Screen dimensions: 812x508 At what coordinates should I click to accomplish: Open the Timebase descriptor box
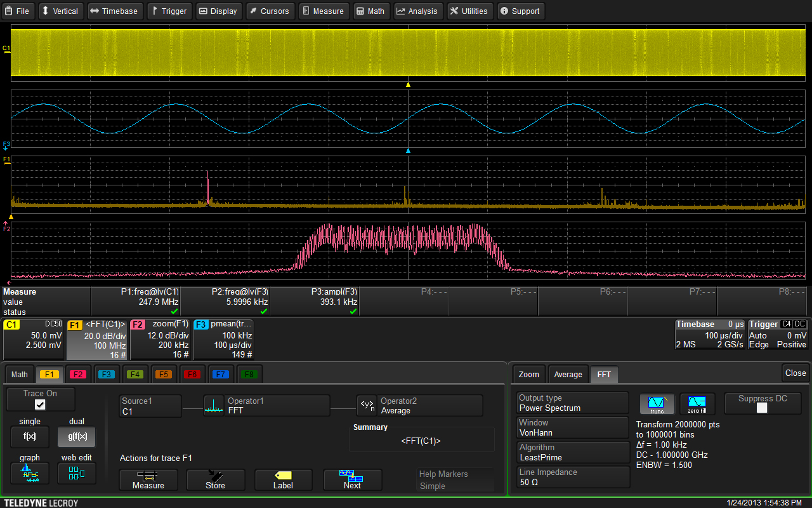pos(709,335)
